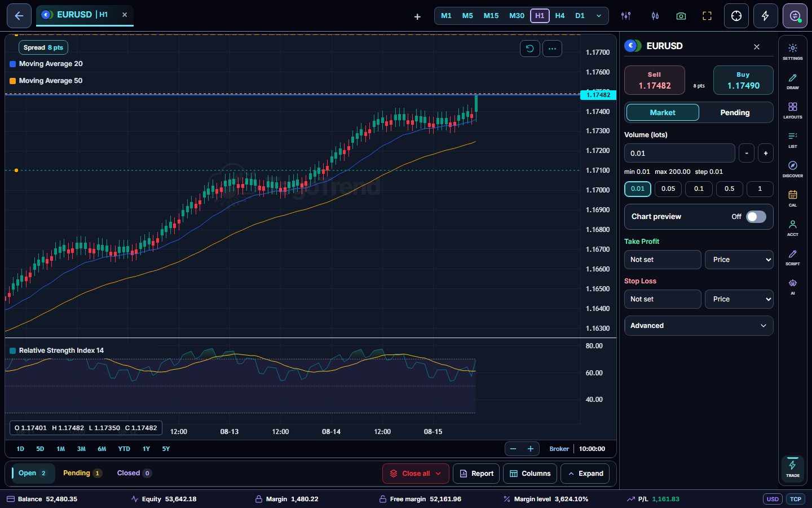
Task: Switch to the Open positions tab
Action: coord(33,473)
